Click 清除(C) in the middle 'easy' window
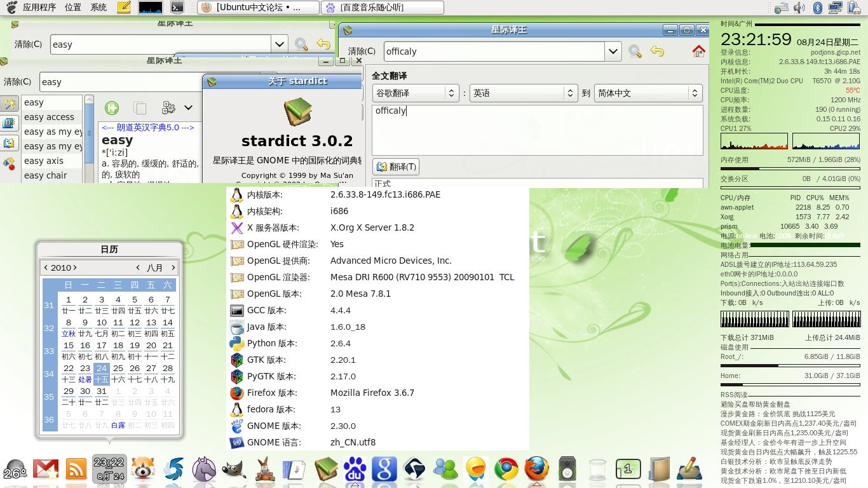The height and width of the screenshot is (488, 868). coord(17,82)
